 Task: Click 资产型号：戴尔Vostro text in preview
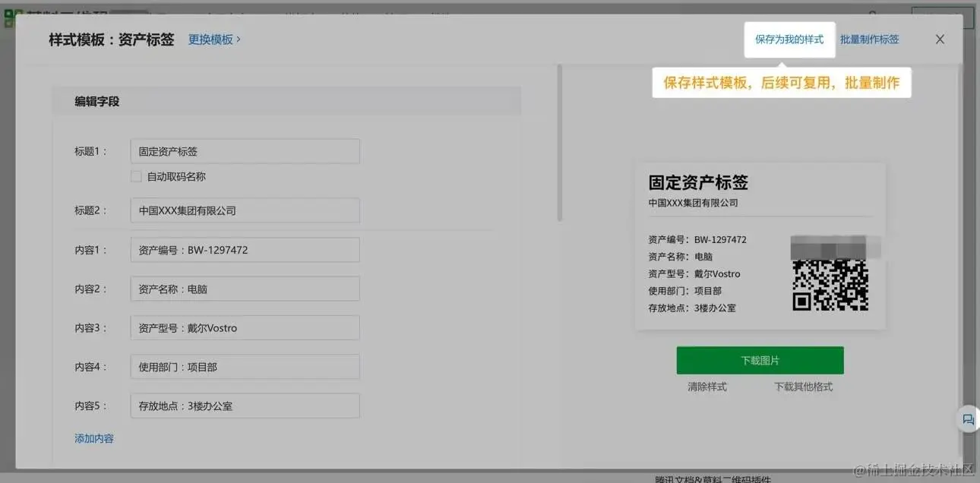coord(694,273)
